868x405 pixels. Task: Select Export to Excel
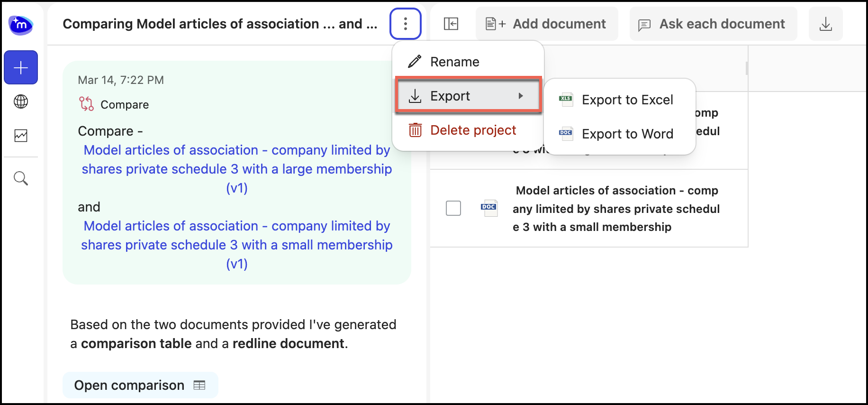[x=627, y=100]
